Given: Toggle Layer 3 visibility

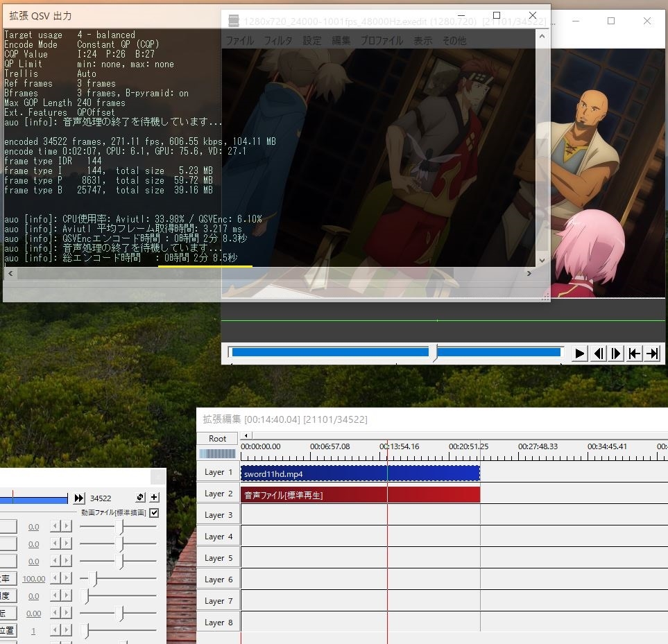Looking at the screenshot, I should [218, 515].
